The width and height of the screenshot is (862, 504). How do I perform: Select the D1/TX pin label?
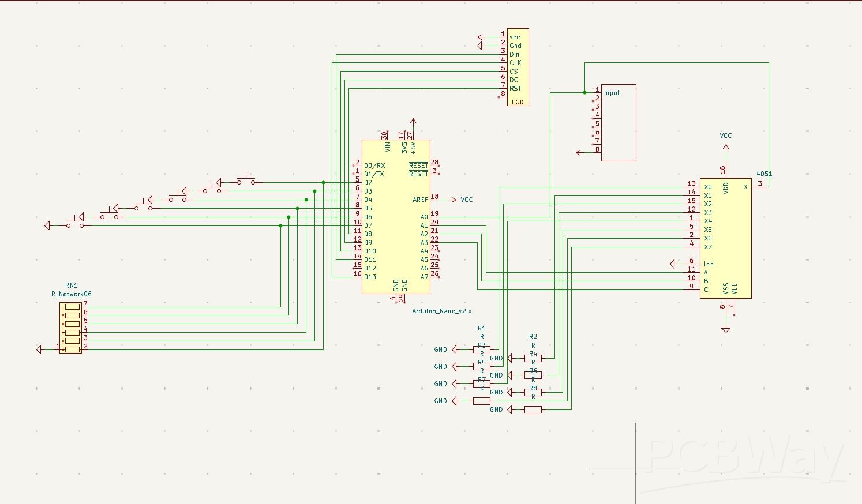[x=374, y=174]
